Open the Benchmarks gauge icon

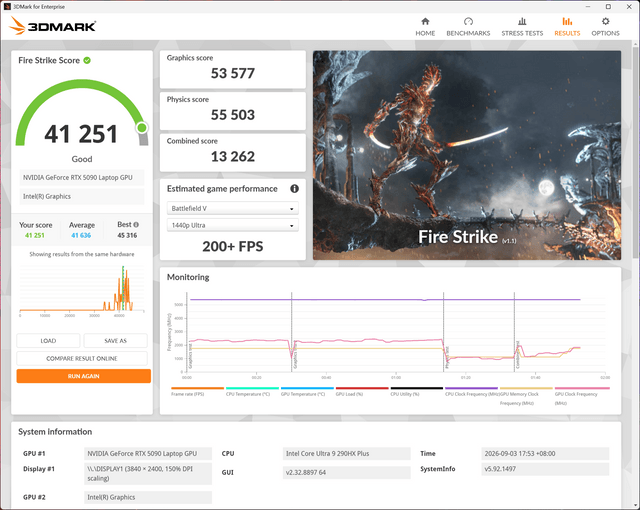468,21
